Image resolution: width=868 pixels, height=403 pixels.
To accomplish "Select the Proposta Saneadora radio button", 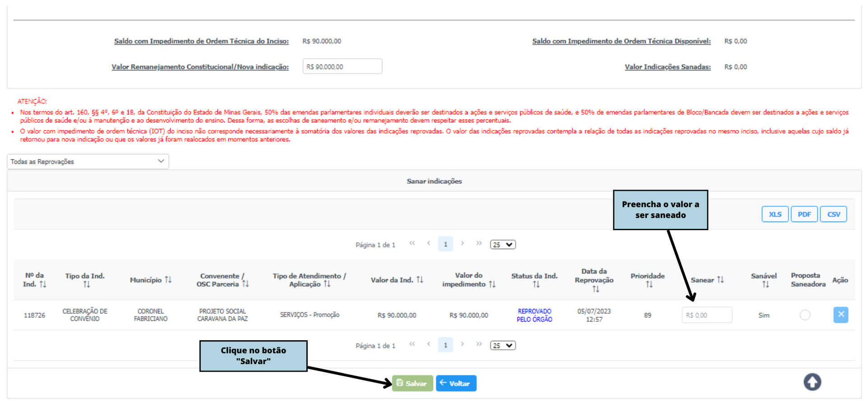I will [x=805, y=315].
